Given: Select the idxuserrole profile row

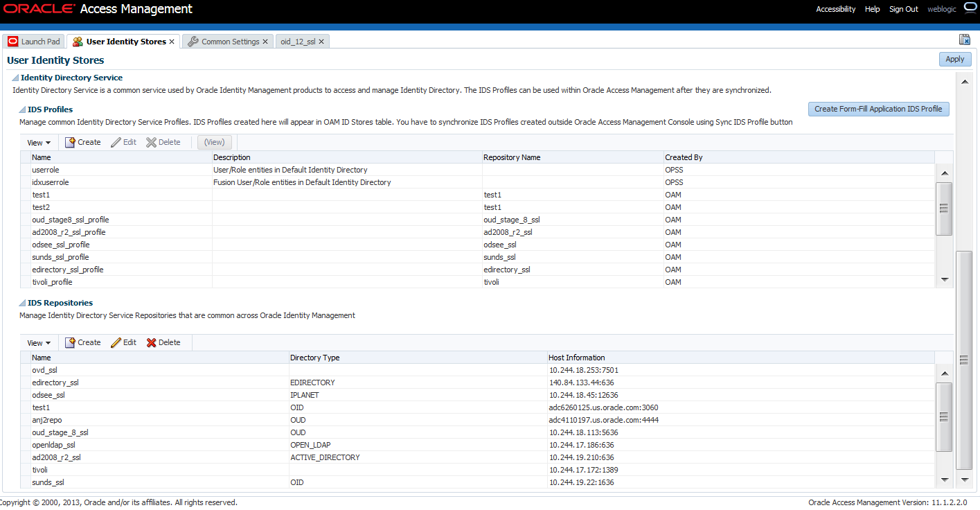Looking at the screenshot, I should point(478,182).
